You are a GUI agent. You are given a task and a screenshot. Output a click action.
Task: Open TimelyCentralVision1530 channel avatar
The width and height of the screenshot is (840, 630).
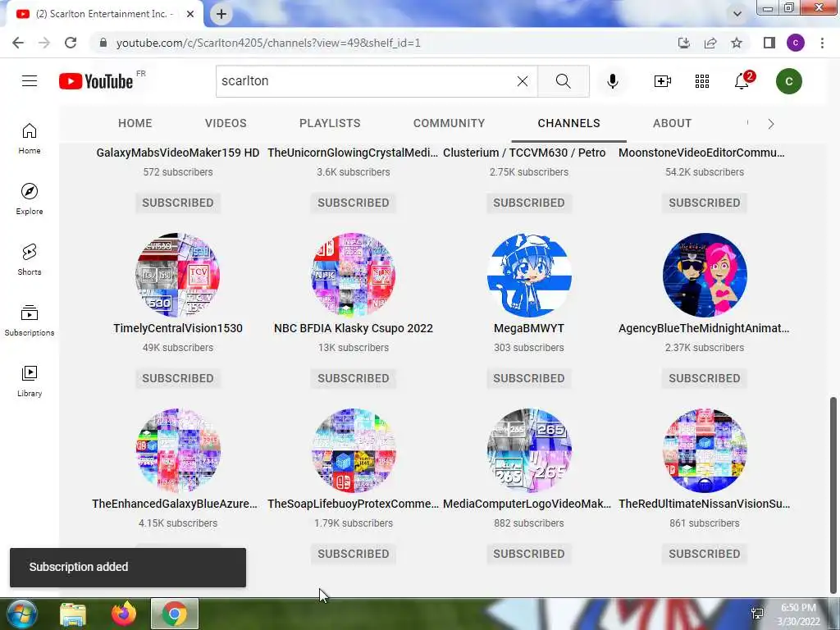pos(178,275)
